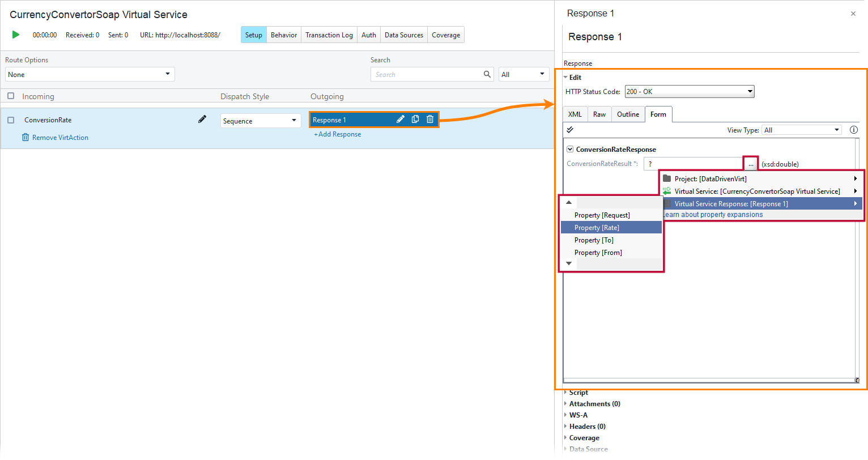This screenshot has width=868, height=460.
Task: Open property expansion via the ellipsis button
Action: pos(750,163)
